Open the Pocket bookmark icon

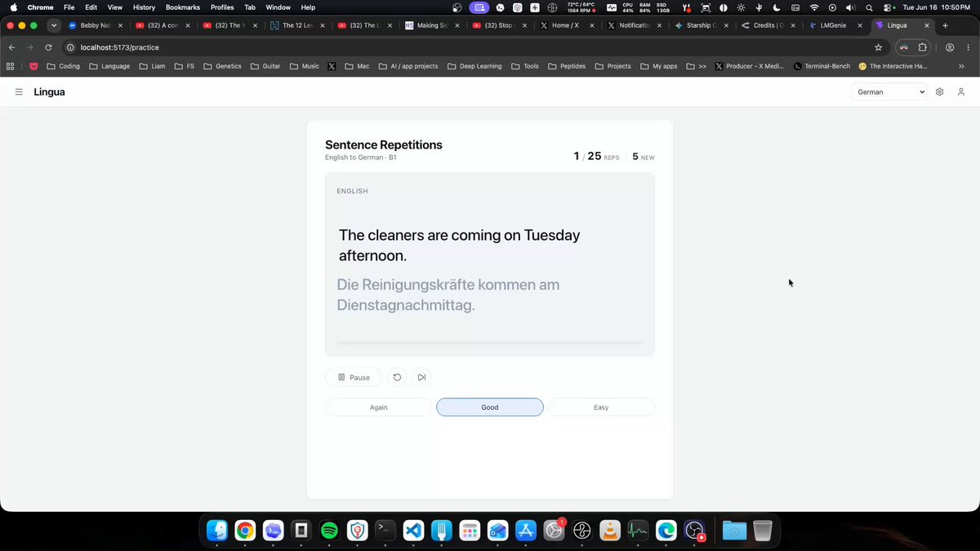coord(33,66)
